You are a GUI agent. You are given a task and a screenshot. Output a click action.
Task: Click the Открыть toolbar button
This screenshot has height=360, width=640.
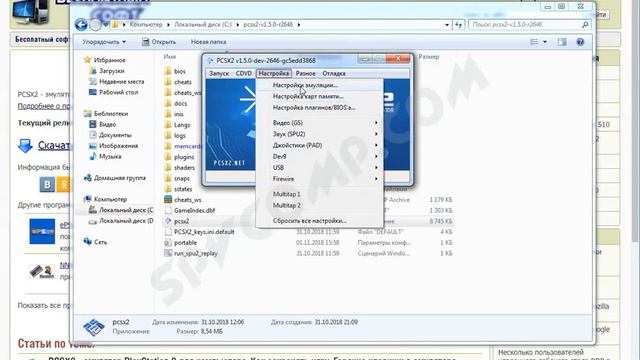pyautogui.click(x=159, y=42)
